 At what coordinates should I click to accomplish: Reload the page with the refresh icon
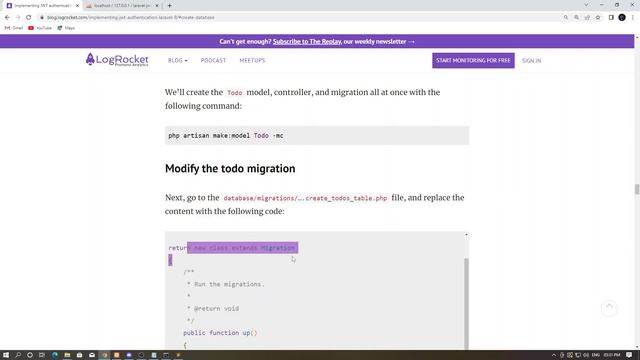29,18
